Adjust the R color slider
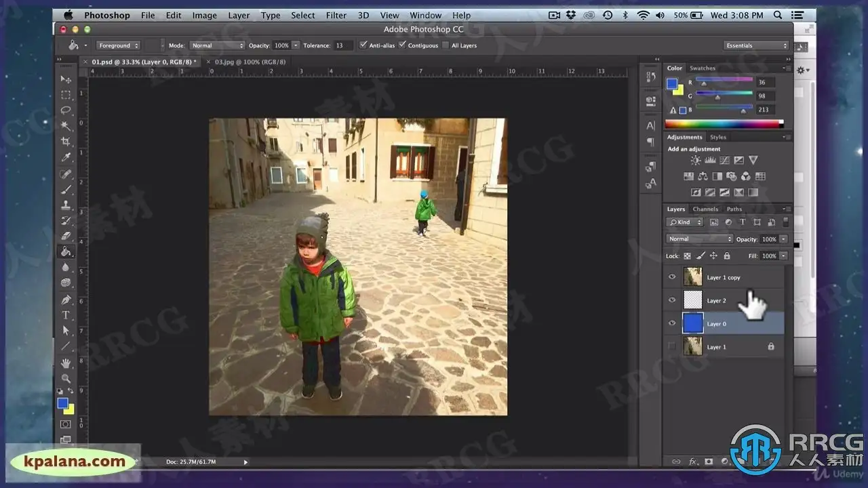 [x=704, y=84]
